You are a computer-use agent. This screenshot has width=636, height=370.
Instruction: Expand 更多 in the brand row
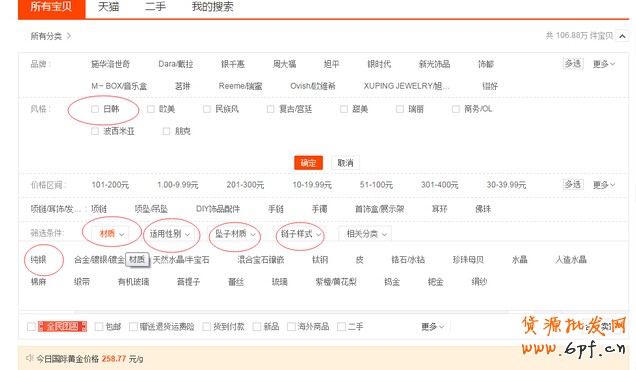pyautogui.click(x=604, y=64)
